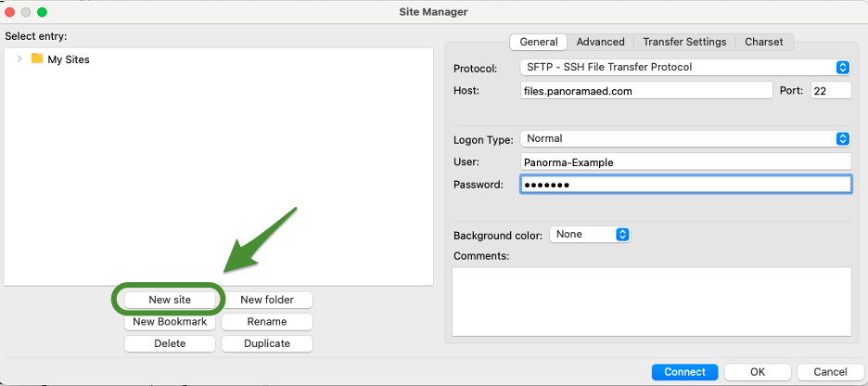The image size is (868, 386).
Task: Click the New Bookmark button
Action: pyautogui.click(x=170, y=322)
